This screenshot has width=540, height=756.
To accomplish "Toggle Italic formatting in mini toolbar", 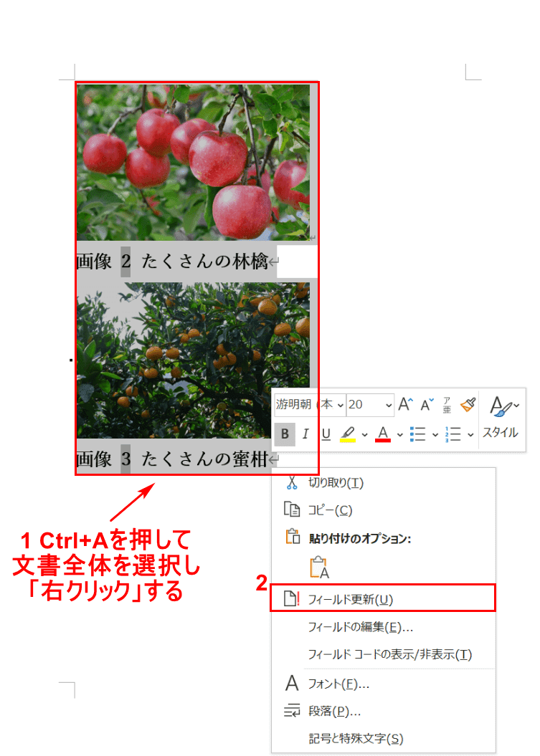I will pos(305,434).
